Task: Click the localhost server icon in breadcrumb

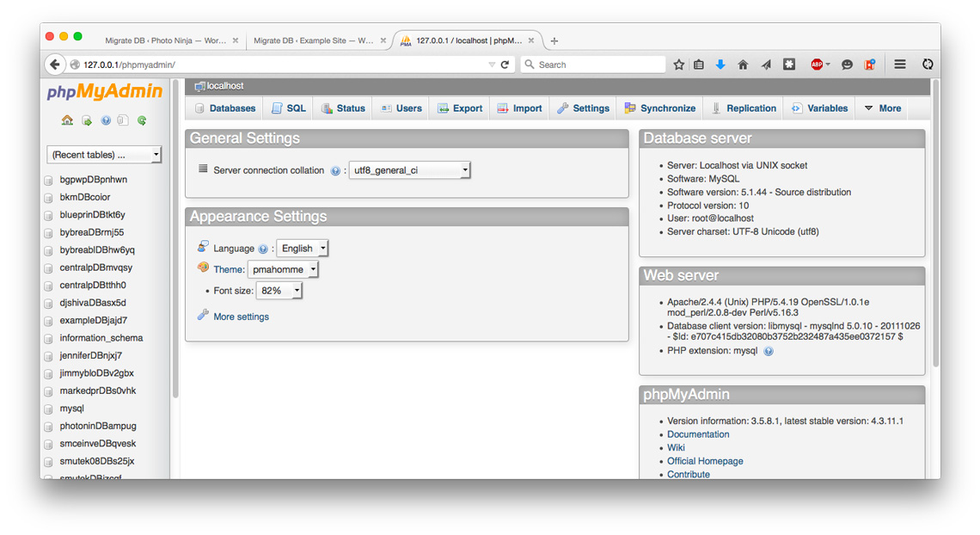Action: pyautogui.click(x=199, y=86)
